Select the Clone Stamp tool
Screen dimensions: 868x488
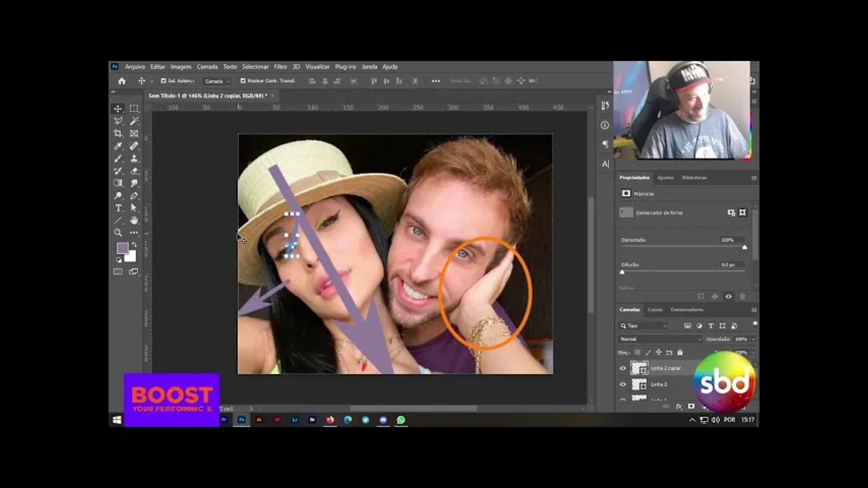(134, 159)
